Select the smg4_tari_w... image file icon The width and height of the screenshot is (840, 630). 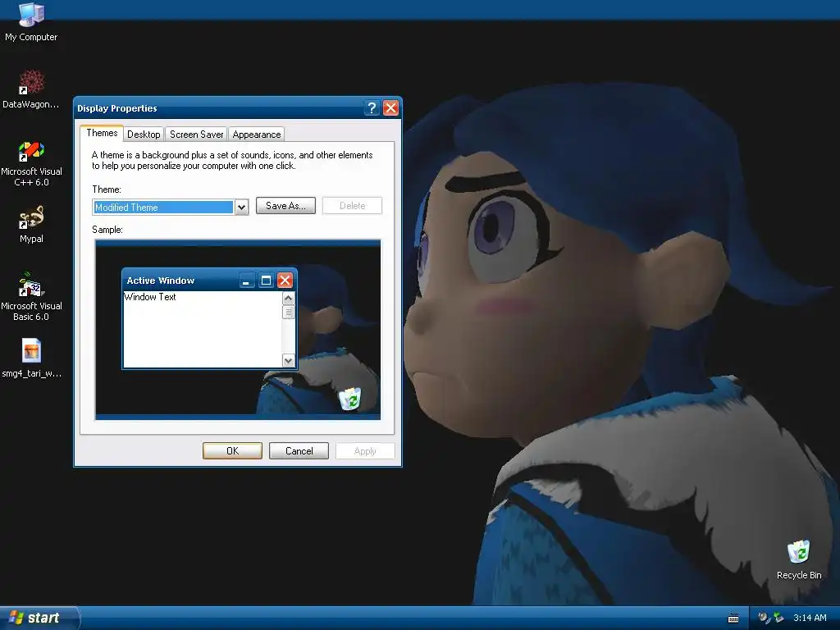[31, 358]
